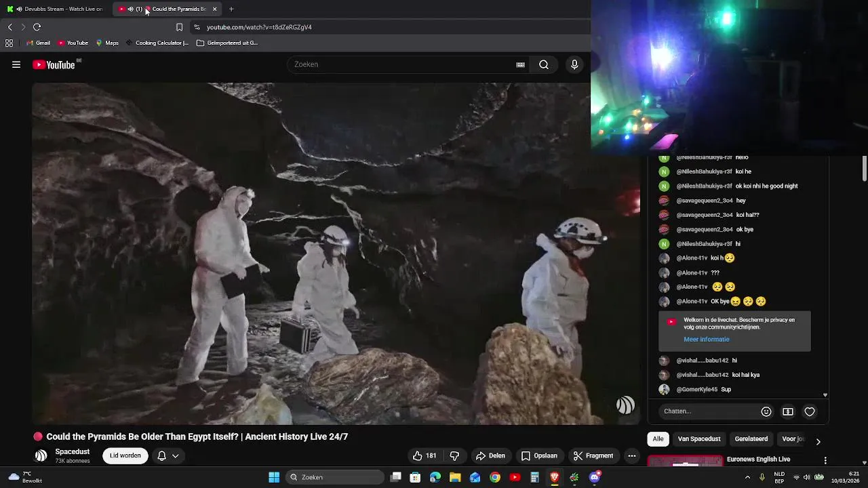Click the Lid worden join button

[x=125, y=455]
